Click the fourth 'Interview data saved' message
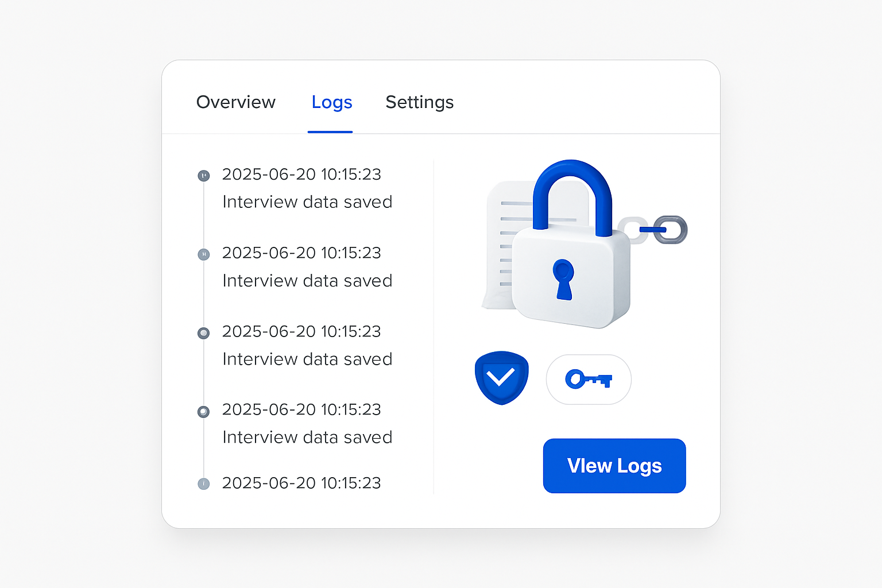The image size is (882, 588). coord(307,438)
